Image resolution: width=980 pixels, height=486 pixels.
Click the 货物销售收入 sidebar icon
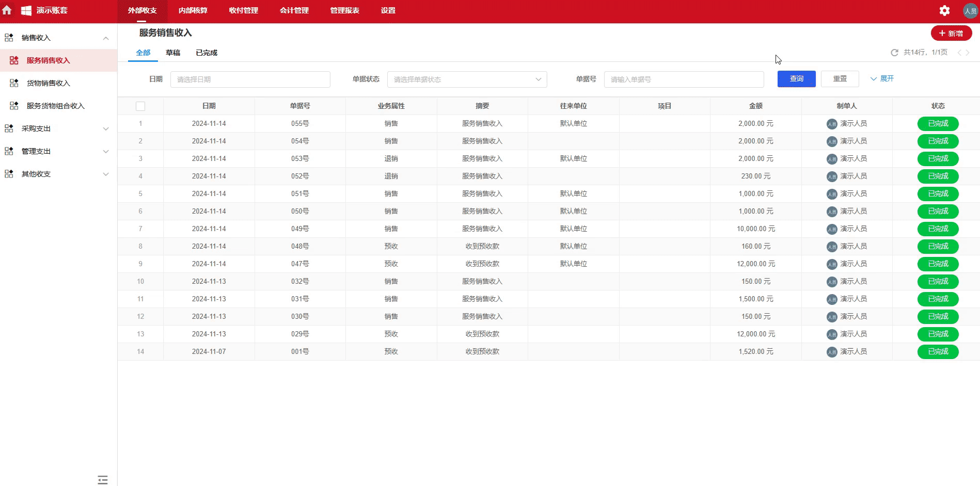pyautogui.click(x=13, y=83)
